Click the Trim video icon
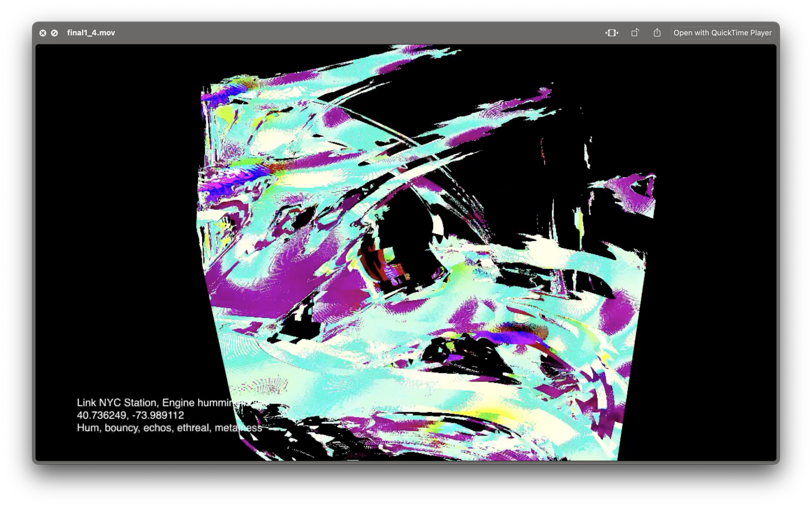Image resolution: width=812 pixels, height=507 pixels. click(612, 33)
